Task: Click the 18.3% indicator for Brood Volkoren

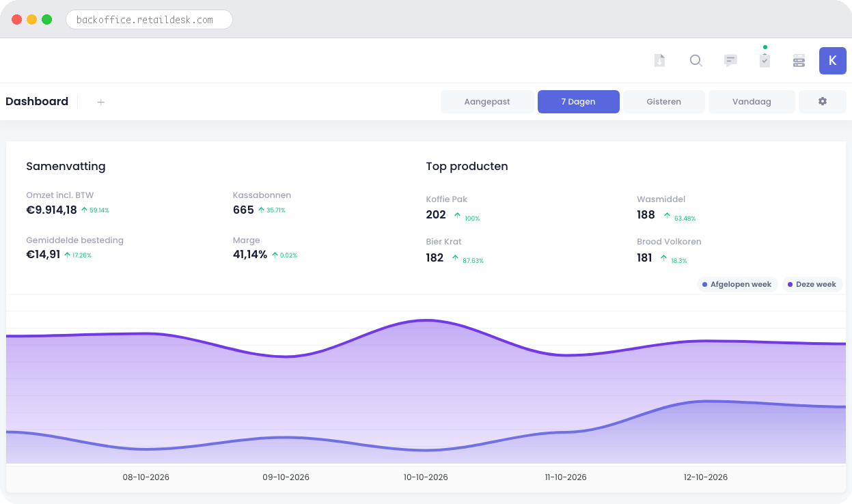Action: (x=674, y=260)
